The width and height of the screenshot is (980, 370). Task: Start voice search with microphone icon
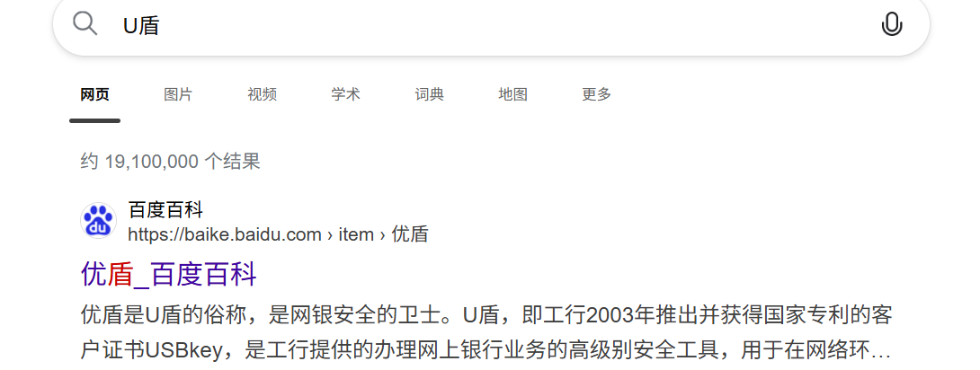(892, 24)
